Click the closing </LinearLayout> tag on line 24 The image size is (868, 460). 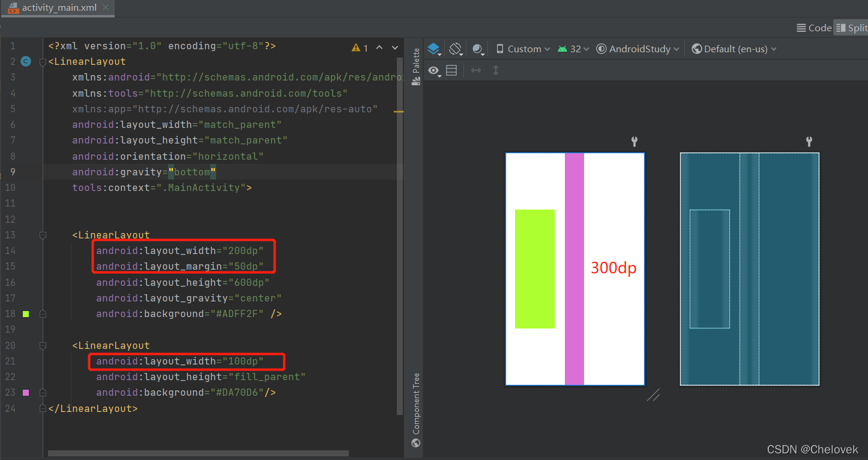(93, 409)
